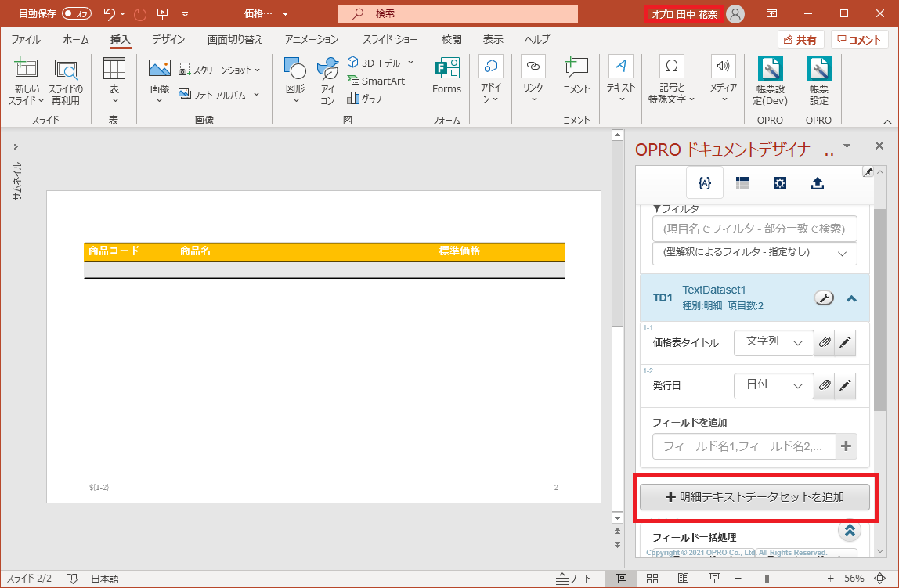This screenshot has height=588, width=899.
Task: Click the wrench icon for TextDataset1
Action: click(824, 298)
